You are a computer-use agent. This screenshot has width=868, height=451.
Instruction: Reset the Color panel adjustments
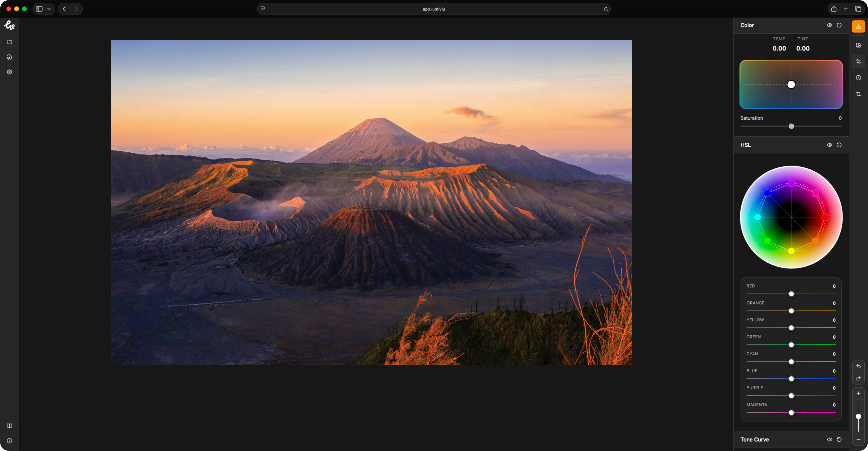pyautogui.click(x=839, y=25)
